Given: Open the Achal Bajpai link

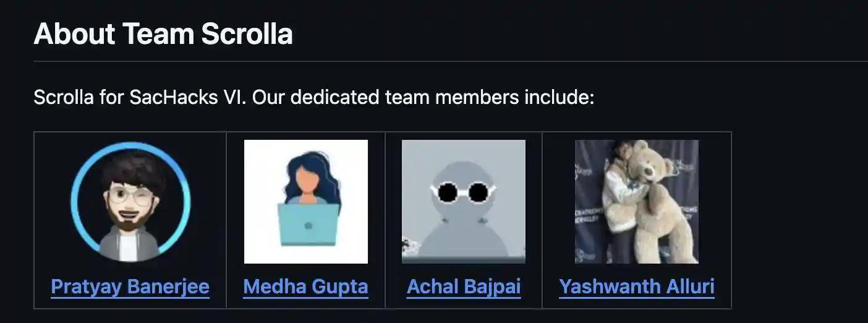Looking at the screenshot, I should [464, 287].
